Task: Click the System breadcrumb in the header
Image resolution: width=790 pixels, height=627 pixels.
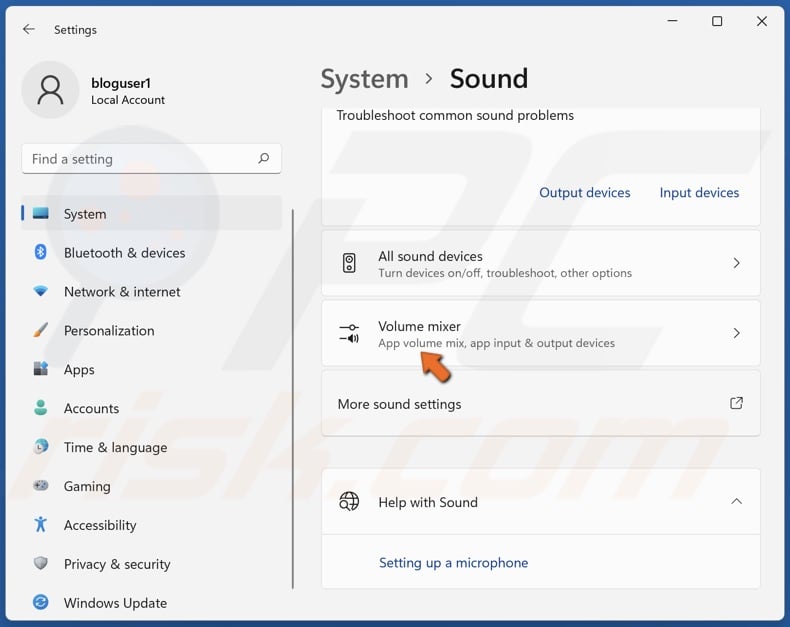Action: [x=364, y=79]
